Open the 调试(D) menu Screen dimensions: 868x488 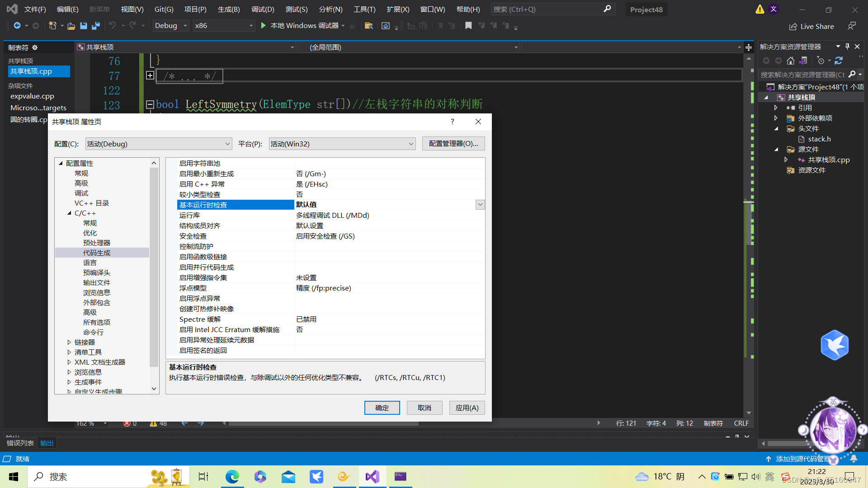(263, 9)
